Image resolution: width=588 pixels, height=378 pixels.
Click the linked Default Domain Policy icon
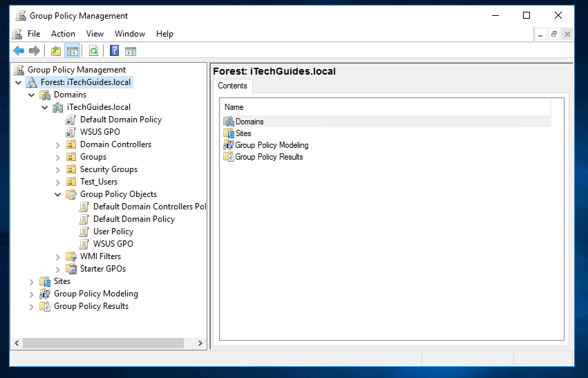pos(70,120)
